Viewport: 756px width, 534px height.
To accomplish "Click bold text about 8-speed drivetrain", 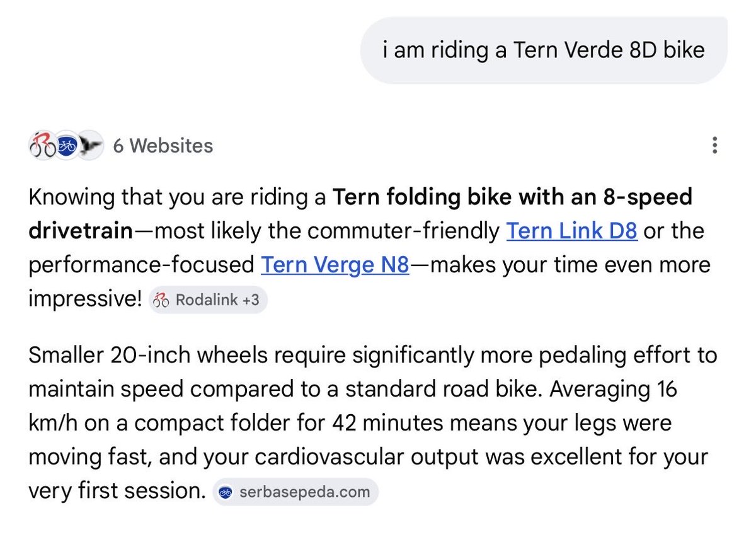I will tap(360, 215).
